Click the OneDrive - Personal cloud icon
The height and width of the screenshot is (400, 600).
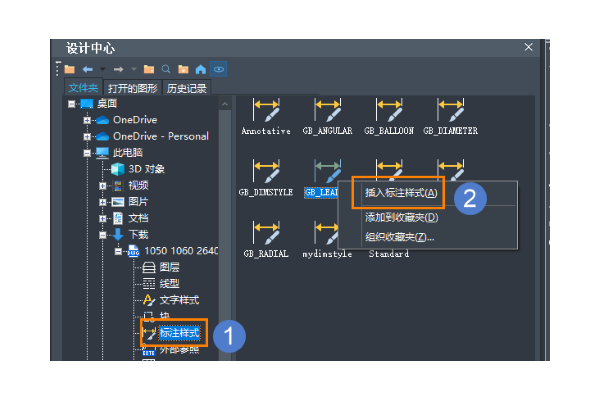point(102,136)
